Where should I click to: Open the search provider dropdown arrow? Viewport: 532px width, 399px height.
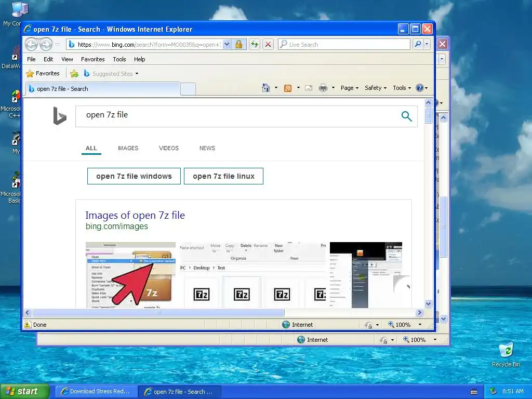click(427, 44)
